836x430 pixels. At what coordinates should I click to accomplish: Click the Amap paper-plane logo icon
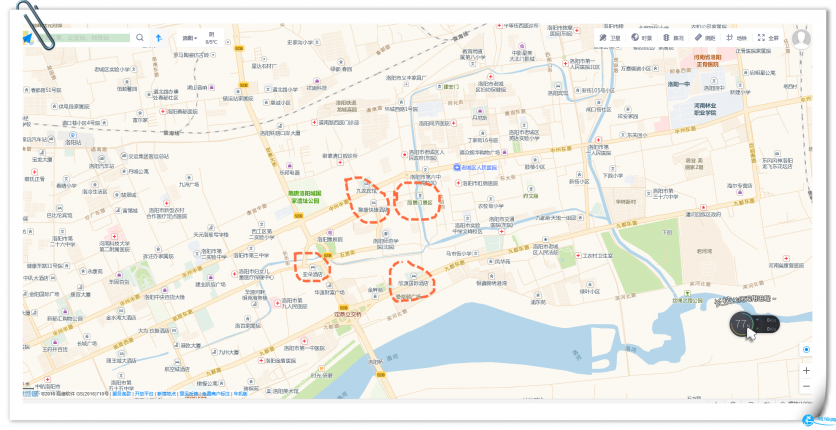tap(28, 38)
